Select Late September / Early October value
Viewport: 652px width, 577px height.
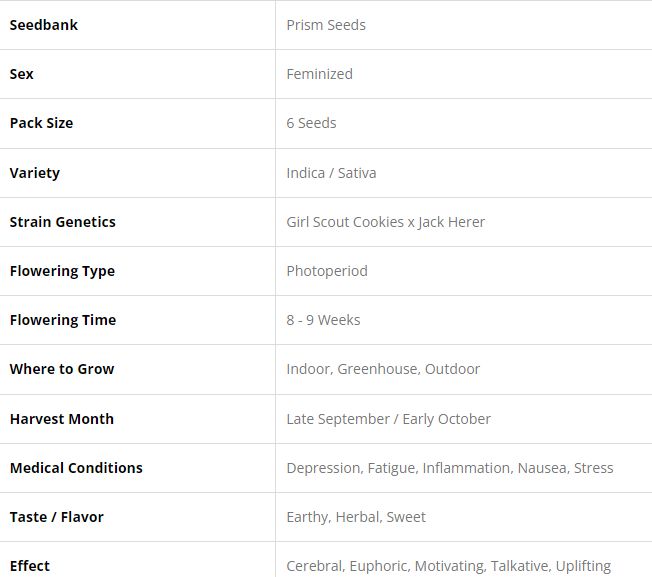tap(388, 419)
